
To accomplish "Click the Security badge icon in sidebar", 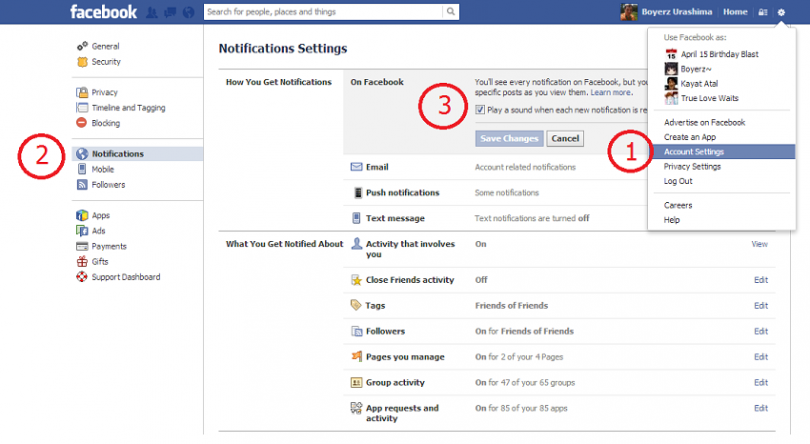I will pos(83,62).
